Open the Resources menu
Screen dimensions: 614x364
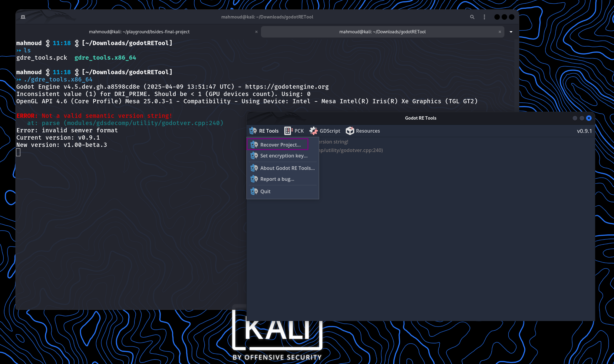[363, 131]
